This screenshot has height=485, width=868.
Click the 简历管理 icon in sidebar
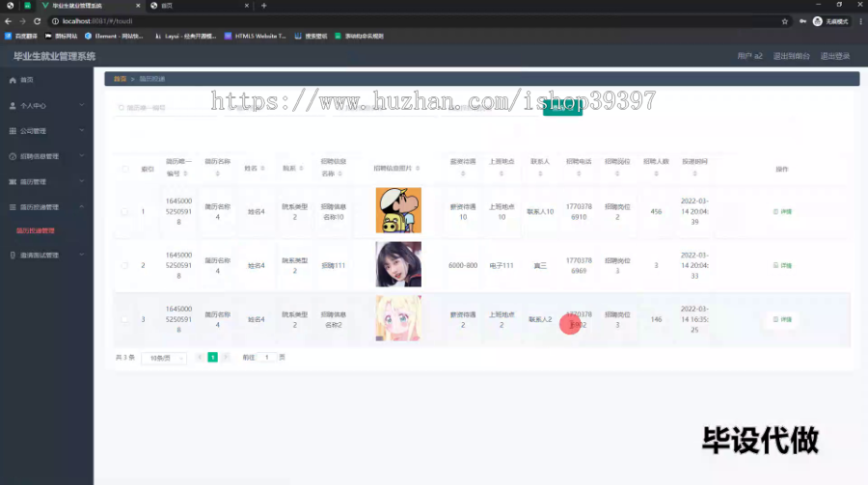[x=13, y=181]
